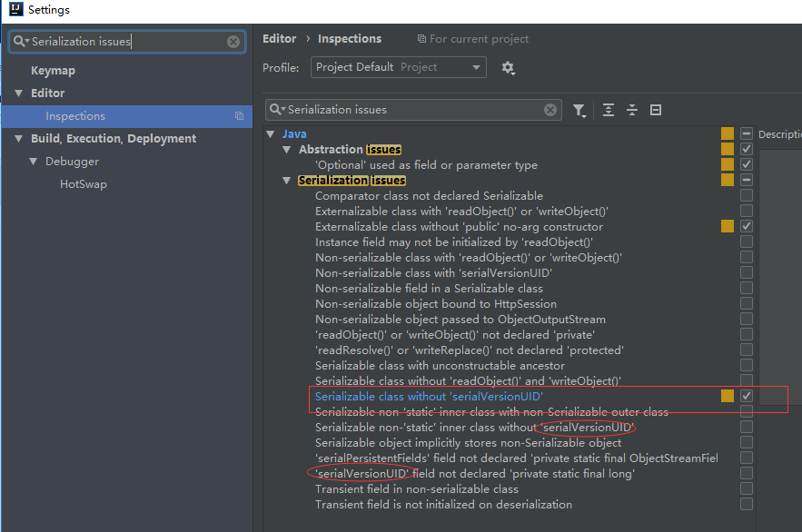Check the 'Externalizable class without public no-arg constructor' inspection
Screen dimensions: 802x532
tap(746, 226)
